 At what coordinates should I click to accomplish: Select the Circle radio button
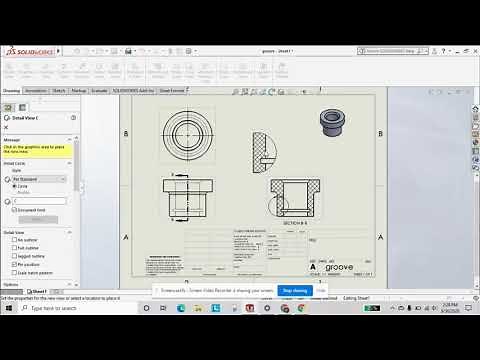tap(14, 186)
